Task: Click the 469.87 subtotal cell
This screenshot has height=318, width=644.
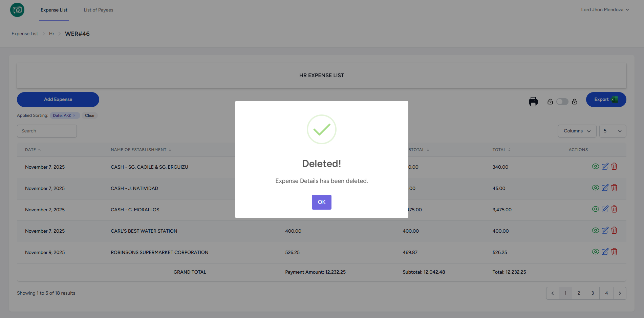Action: tap(410, 253)
